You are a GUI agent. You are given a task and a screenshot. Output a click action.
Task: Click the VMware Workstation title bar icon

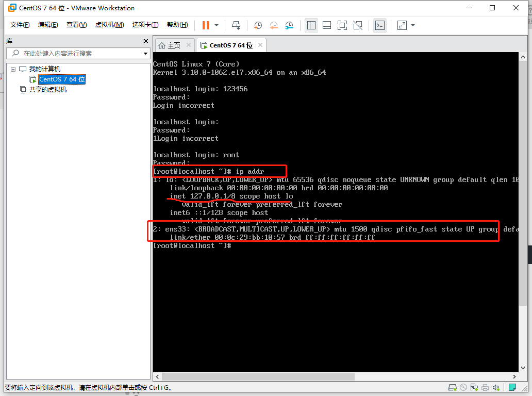point(12,8)
